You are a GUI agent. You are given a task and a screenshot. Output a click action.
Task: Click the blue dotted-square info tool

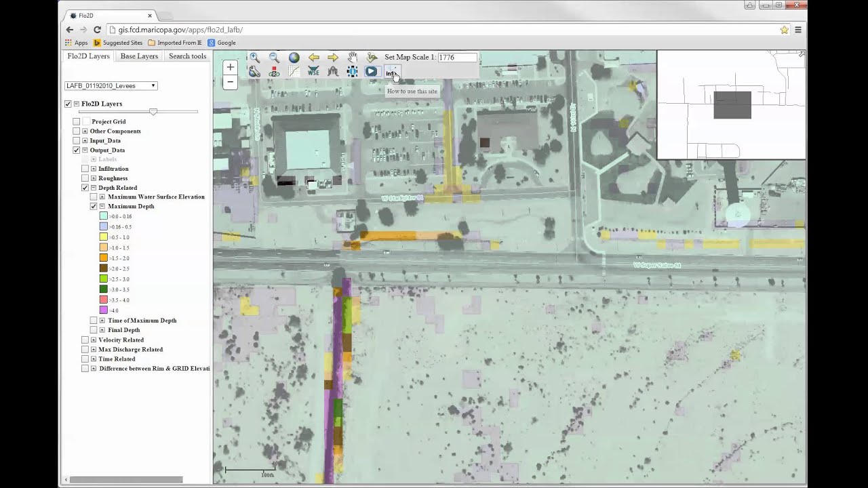coord(353,71)
